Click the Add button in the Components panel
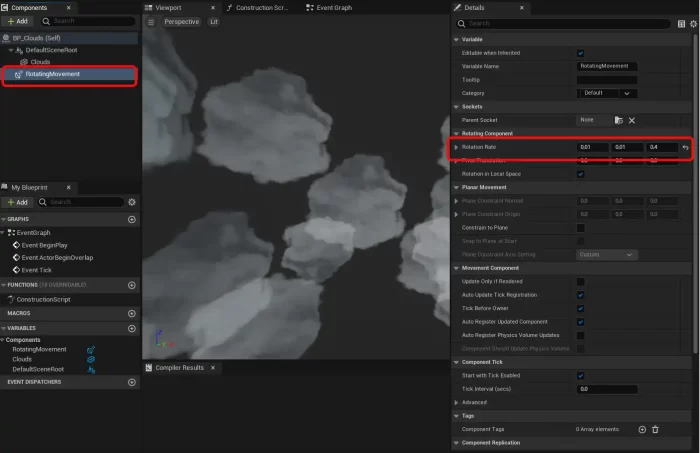The image size is (700, 453). [x=19, y=20]
